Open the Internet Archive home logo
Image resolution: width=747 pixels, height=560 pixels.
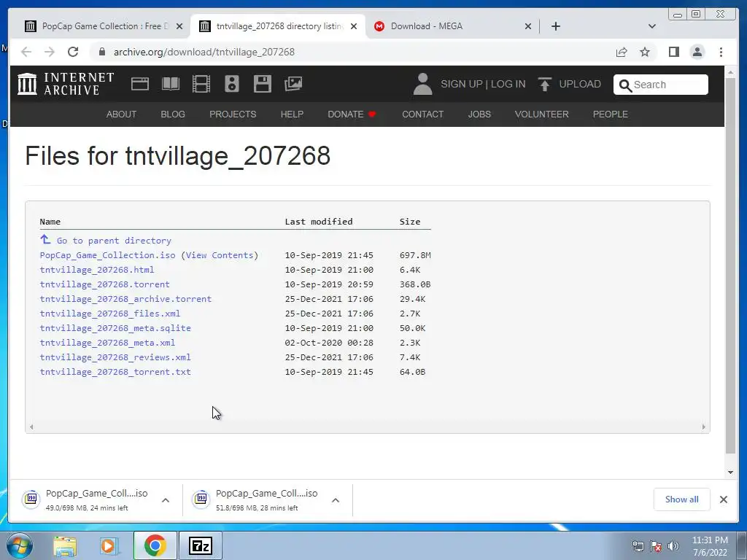[x=66, y=84]
